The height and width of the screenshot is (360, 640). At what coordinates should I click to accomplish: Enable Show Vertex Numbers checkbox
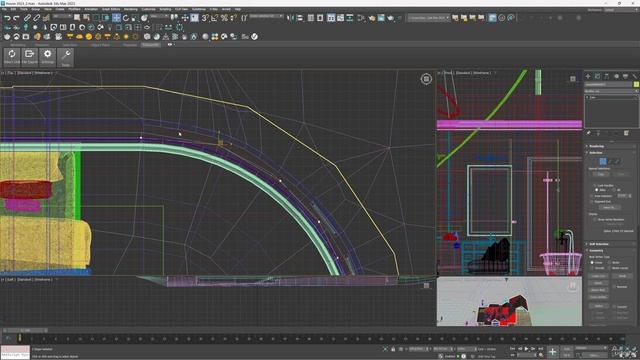click(x=596, y=219)
